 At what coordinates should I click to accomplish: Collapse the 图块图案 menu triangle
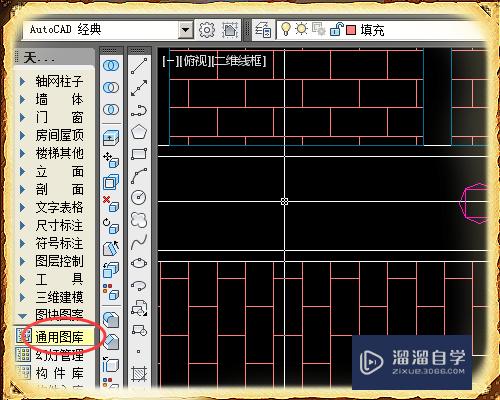[22, 316]
